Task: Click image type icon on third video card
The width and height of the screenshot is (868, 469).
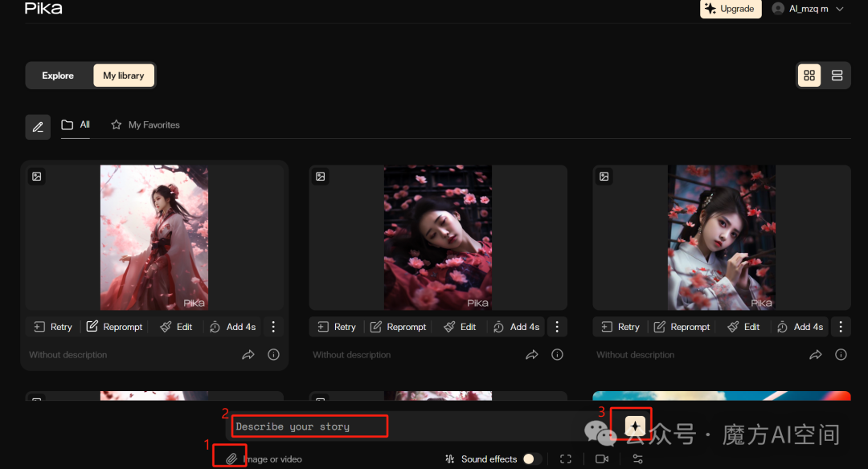Action: click(x=604, y=177)
